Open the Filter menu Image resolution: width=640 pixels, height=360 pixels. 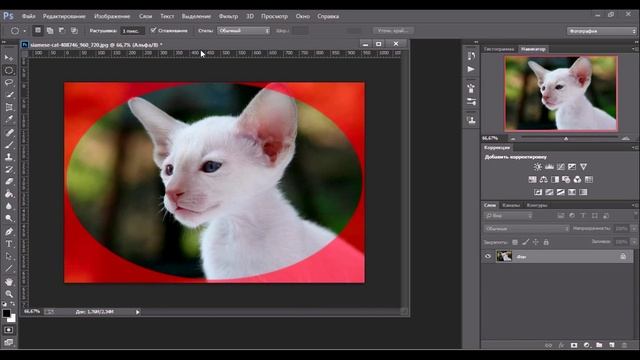(228, 16)
